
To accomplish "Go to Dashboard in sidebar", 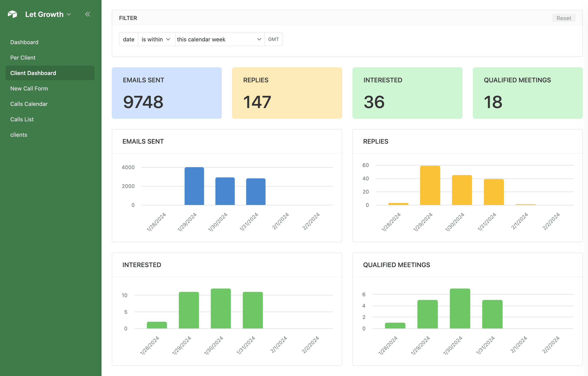I will click(24, 42).
